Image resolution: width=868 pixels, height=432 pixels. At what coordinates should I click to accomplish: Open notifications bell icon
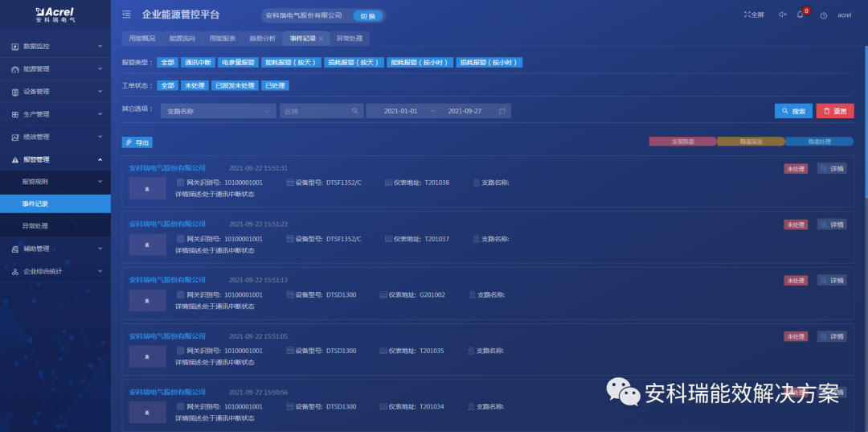tap(800, 15)
